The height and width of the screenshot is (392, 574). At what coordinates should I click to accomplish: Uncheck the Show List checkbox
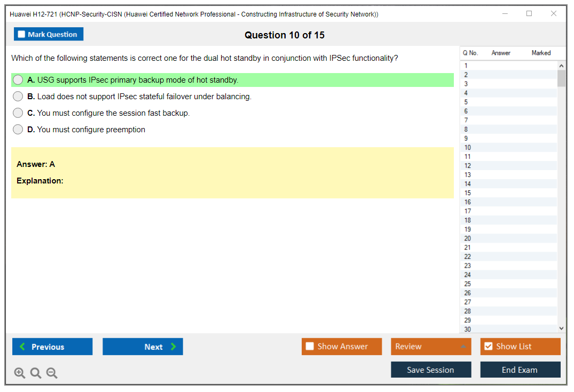tap(488, 347)
